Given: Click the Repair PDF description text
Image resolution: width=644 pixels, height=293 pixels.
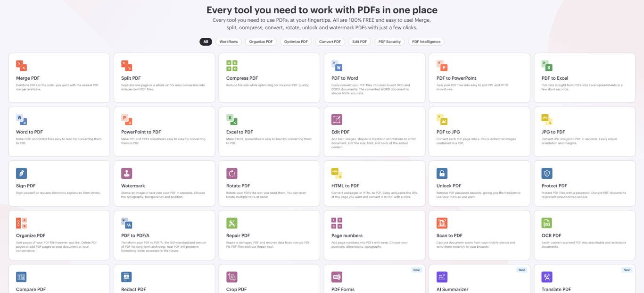Looking at the screenshot, I should click(x=268, y=244).
